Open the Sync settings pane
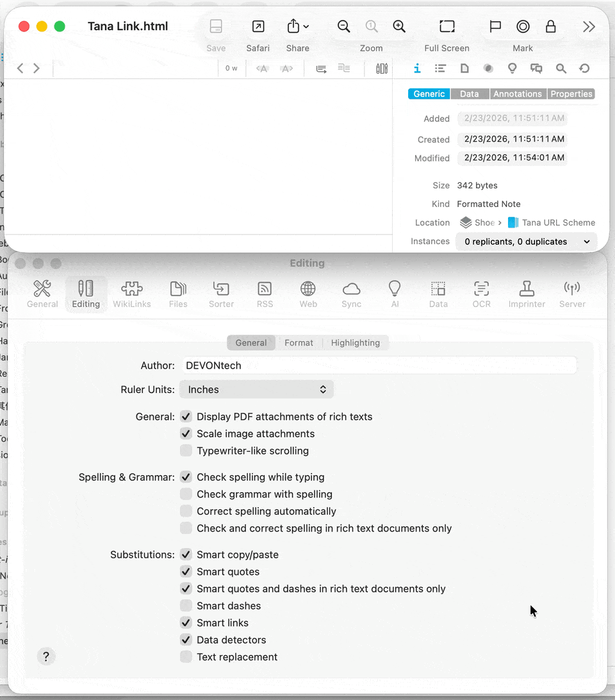This screenshot has width=615, height=700. point(351,294)
